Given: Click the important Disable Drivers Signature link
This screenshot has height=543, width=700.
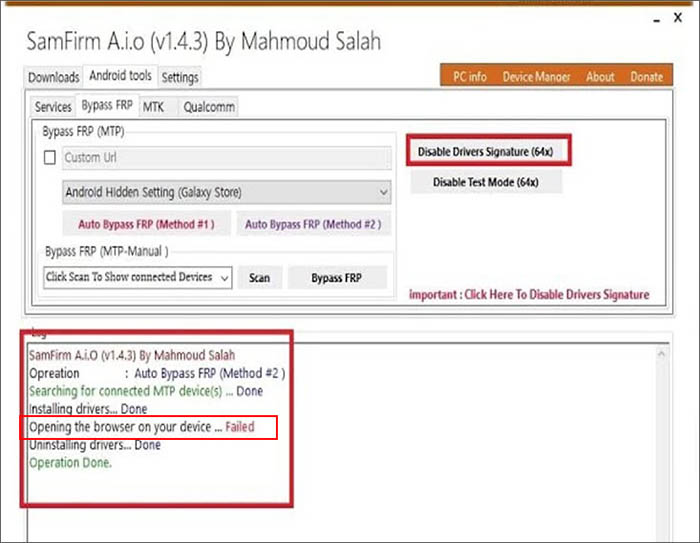Looking at the screenshot, I should (x=529, y=295).
